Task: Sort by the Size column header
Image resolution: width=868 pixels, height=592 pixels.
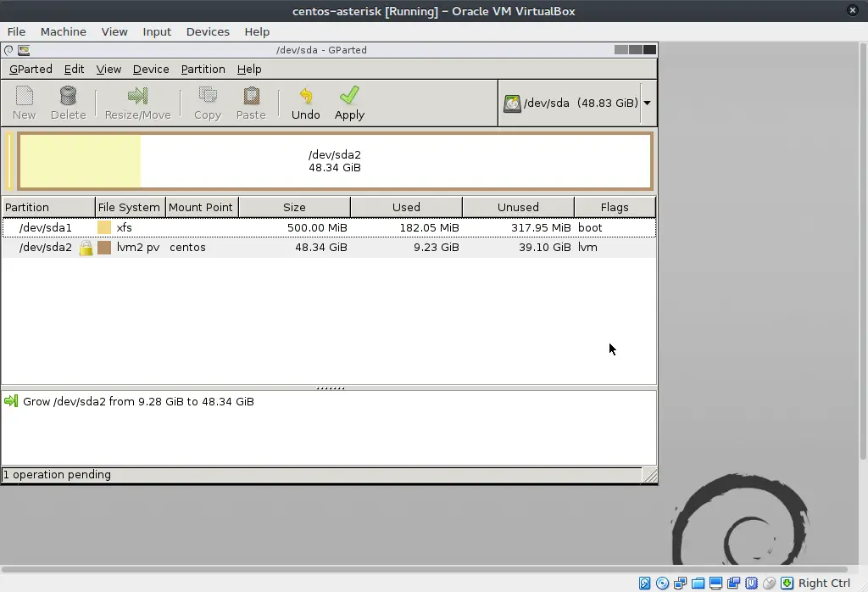Action: [294, 207]
